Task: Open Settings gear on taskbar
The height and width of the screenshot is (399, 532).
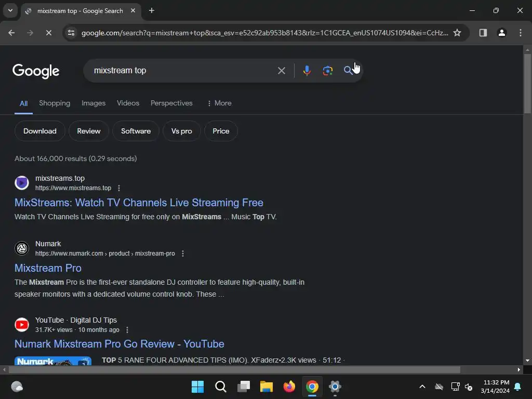Action: coord(335,387)
